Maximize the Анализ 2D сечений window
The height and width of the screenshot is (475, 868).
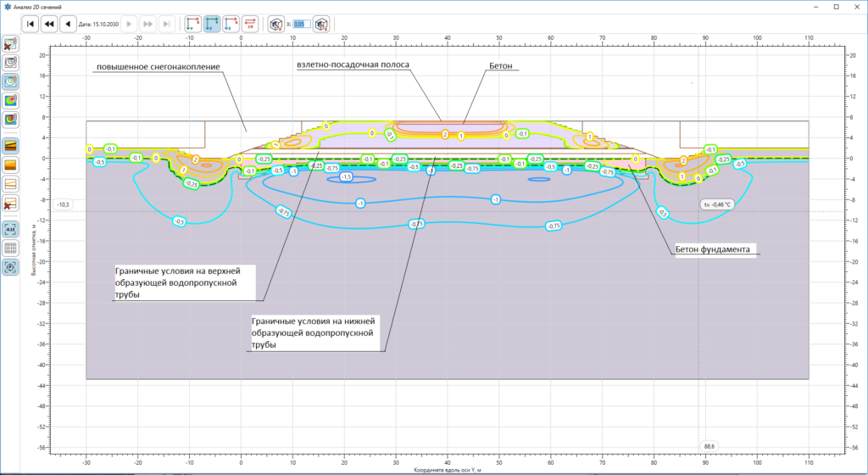pyautogui.click(x=837, y=7)
